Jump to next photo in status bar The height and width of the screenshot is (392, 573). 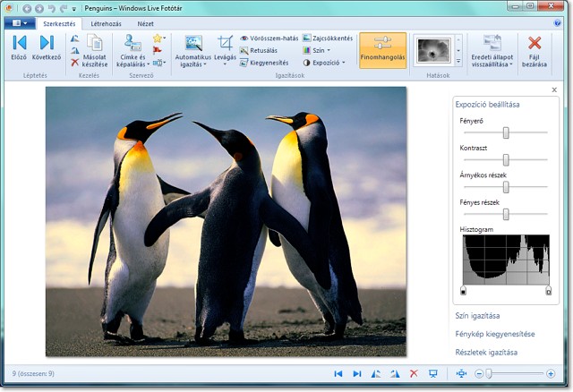point(357,373)
